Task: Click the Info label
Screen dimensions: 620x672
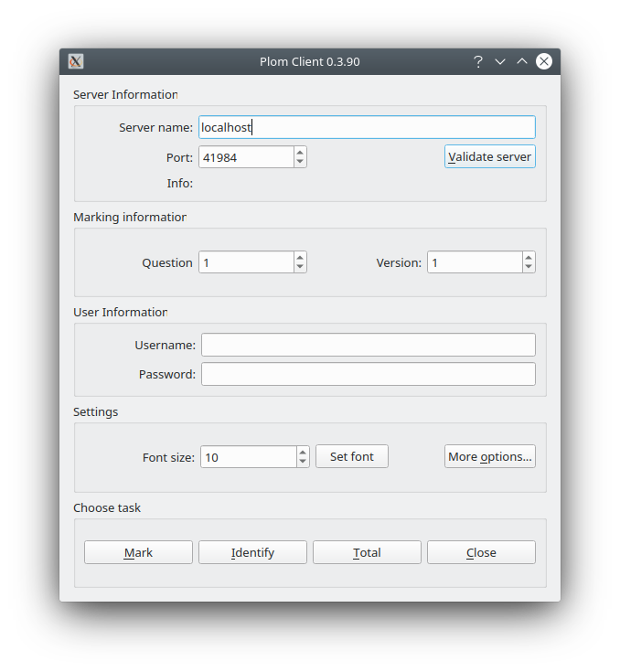Action: (179, 184)
